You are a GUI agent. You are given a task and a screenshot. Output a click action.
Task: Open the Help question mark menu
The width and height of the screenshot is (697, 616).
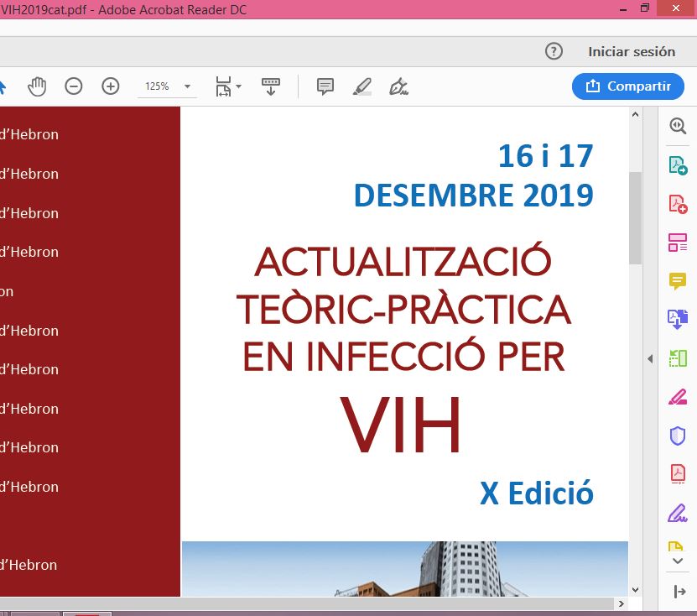pyautogui.click(x=554, y=51)
